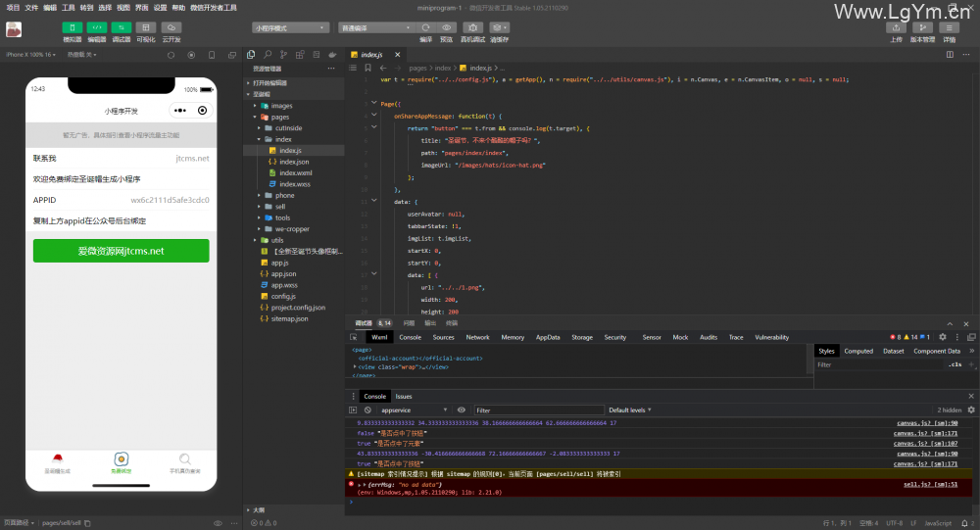
Task: Switch to the Issues drawer tab
Action: pyautogui.click(x=403, y=396)
